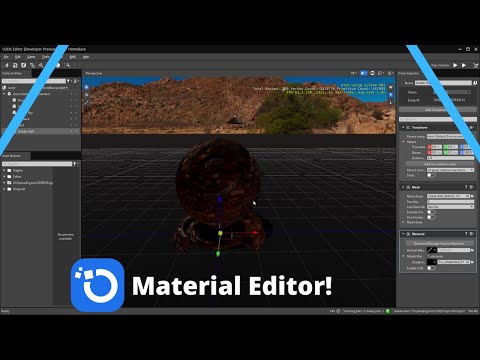Open the Tools menu
Viewport: 480px width, 360px height.
[x=45, y=57]
